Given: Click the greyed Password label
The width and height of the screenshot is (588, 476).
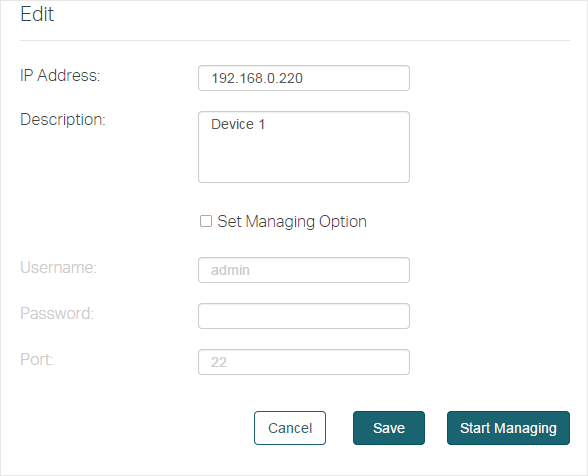Looking at the screenshot, I should click(57, 314).
